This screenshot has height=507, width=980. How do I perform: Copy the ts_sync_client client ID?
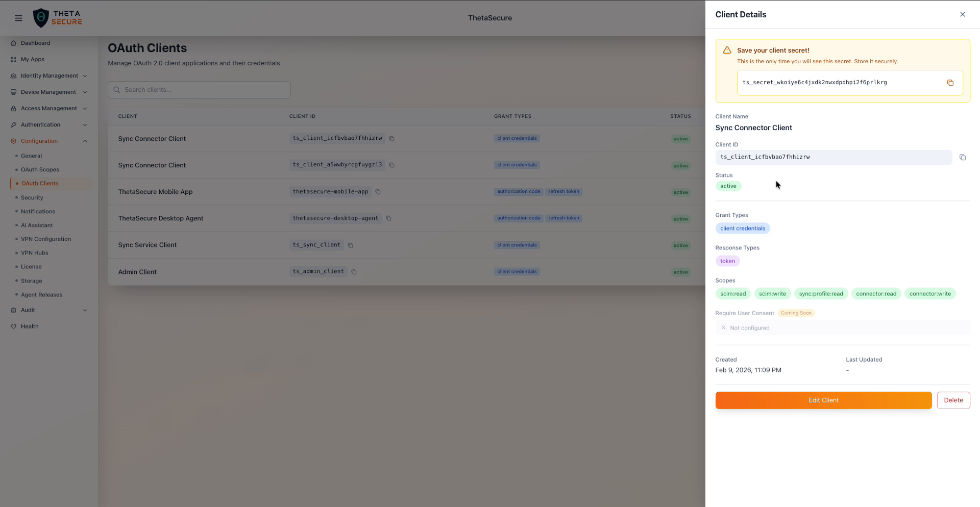point(350,245)
